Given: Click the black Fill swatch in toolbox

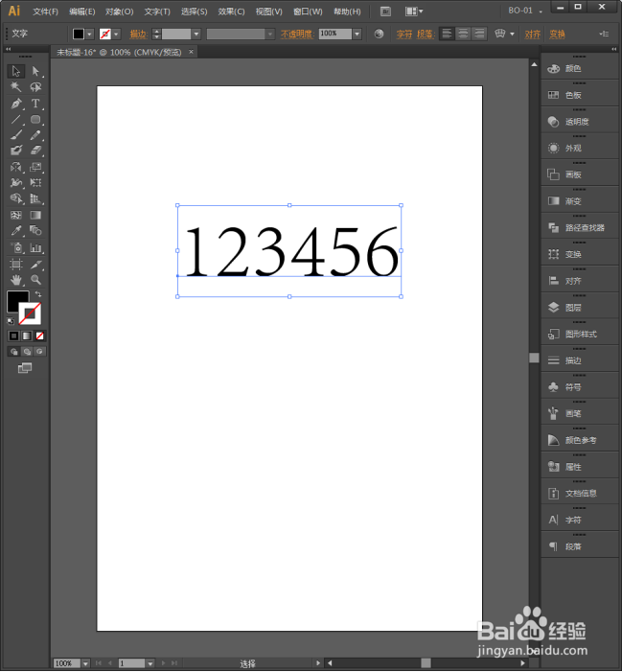Looking at the screenshot, I should [17, 301].
